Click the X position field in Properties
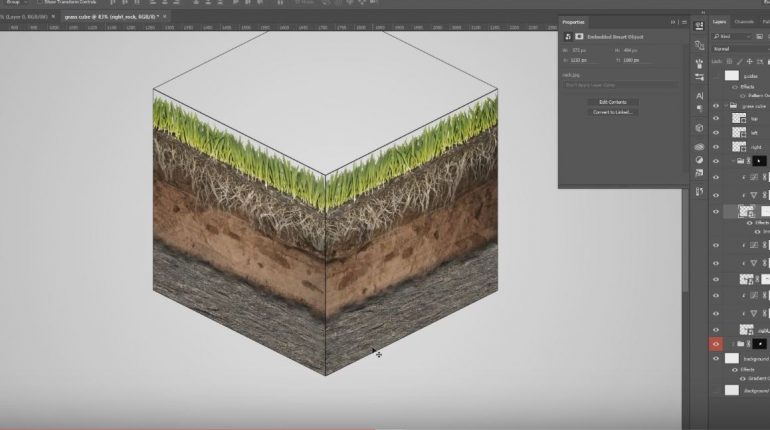 pyautogui.click(x=580, y=59)
